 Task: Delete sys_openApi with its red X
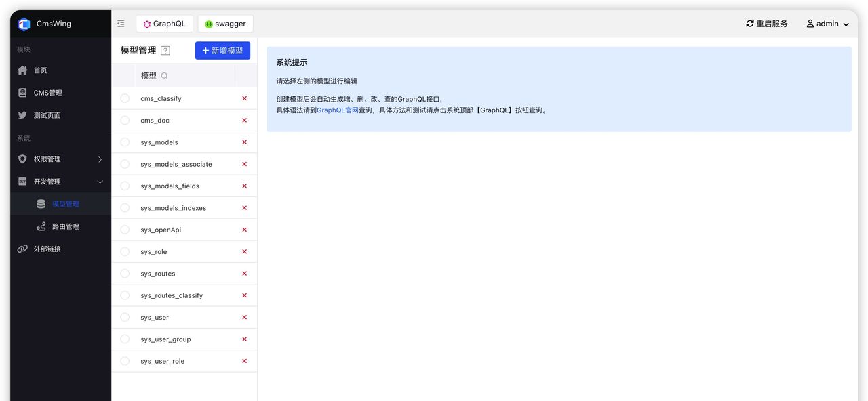coord(245,230)
